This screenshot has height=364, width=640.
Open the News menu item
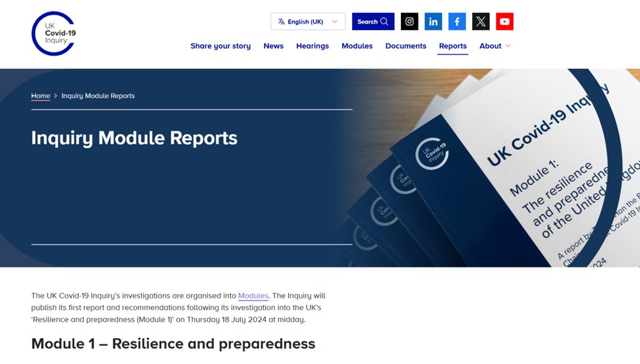(x=274, y=46)
